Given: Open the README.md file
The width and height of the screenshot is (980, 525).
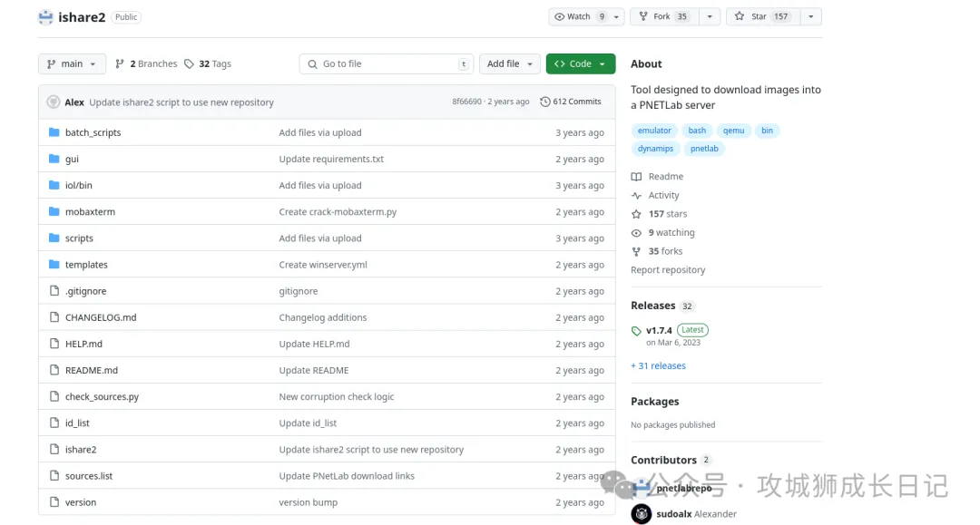Looking at the screenshot, I should [92, 370].
